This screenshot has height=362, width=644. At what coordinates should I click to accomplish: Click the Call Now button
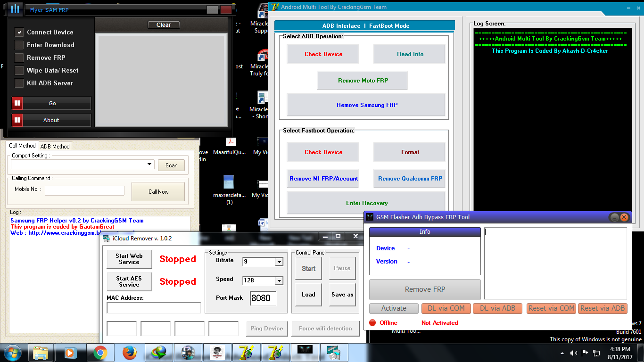tap(158, 192)
